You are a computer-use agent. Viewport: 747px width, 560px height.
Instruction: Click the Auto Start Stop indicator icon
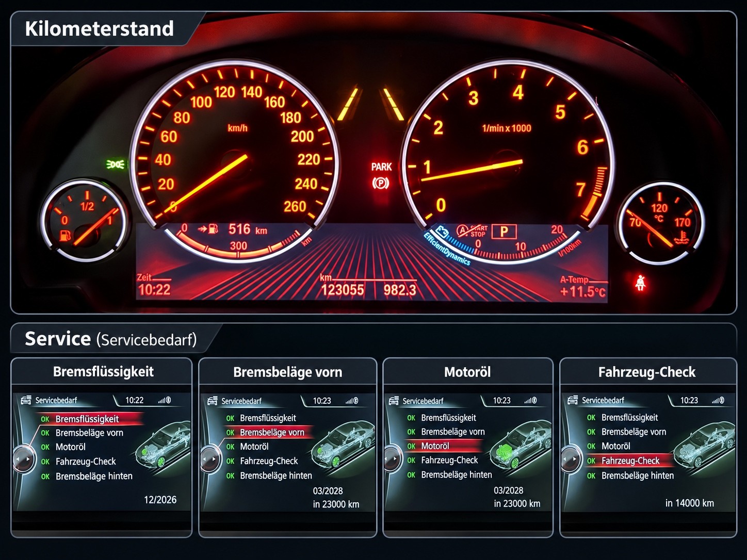[472, 230]
